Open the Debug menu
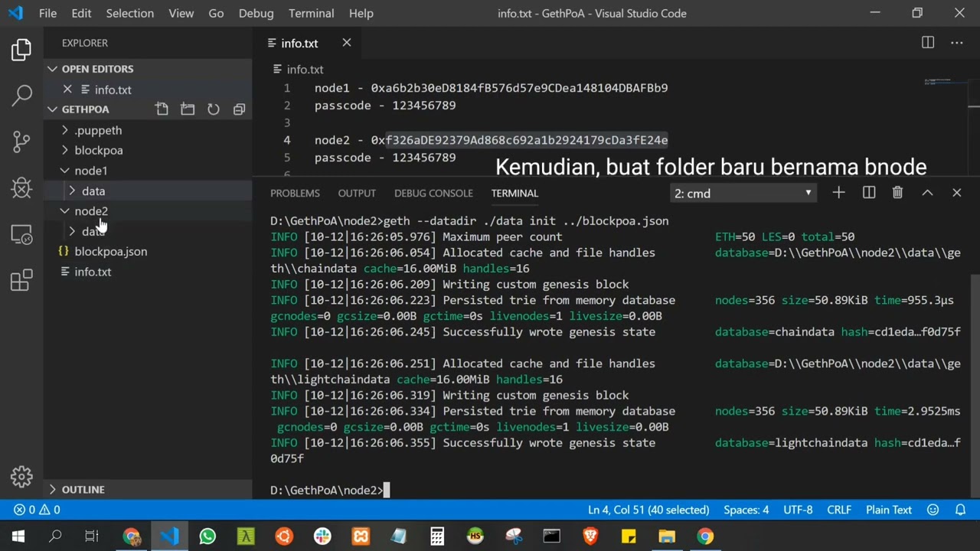The image size is (980, 551). [256, 13]
